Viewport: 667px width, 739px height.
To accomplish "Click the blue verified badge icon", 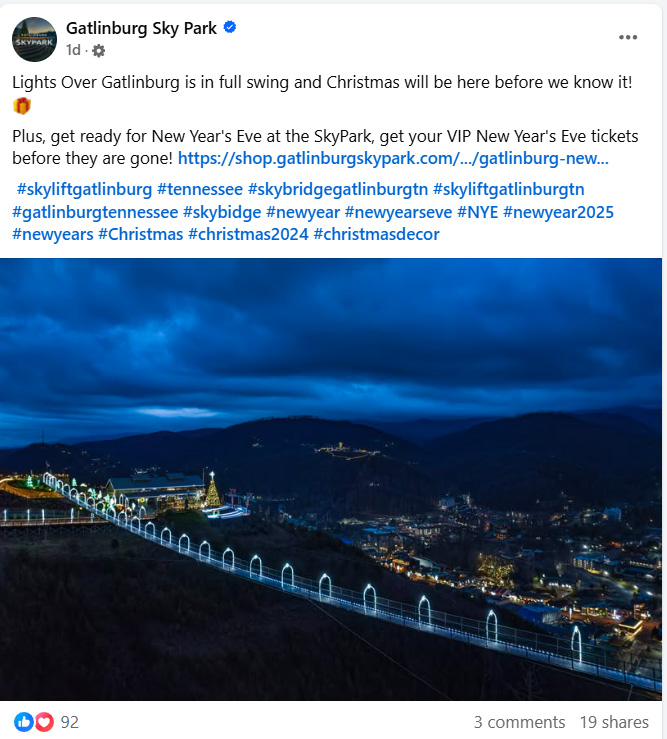I will click(230, 27).
